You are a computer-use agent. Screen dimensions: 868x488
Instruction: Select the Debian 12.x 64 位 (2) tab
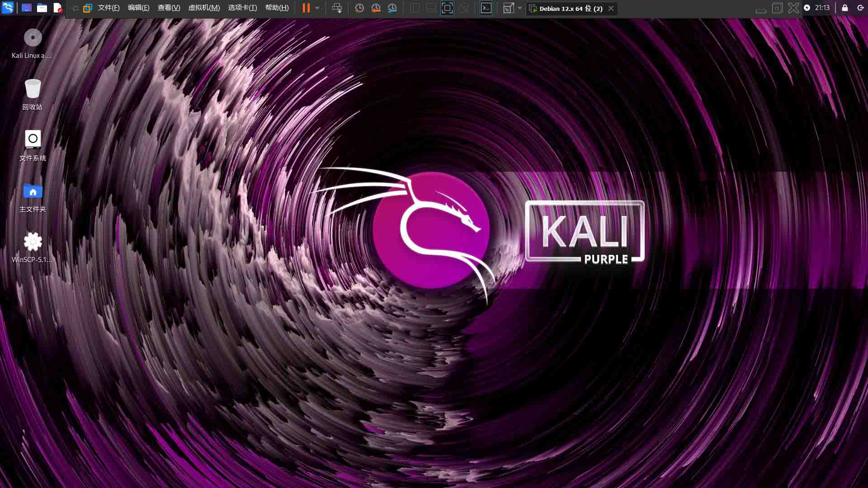tap(571, 9)
